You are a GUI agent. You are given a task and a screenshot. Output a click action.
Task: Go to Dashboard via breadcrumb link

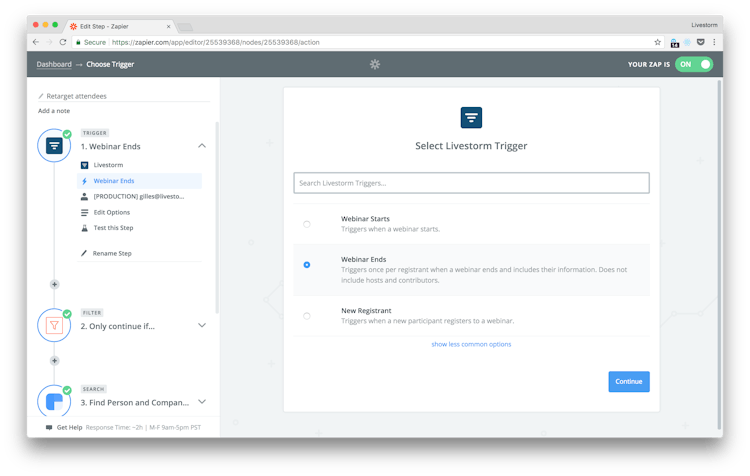[54, 64]
